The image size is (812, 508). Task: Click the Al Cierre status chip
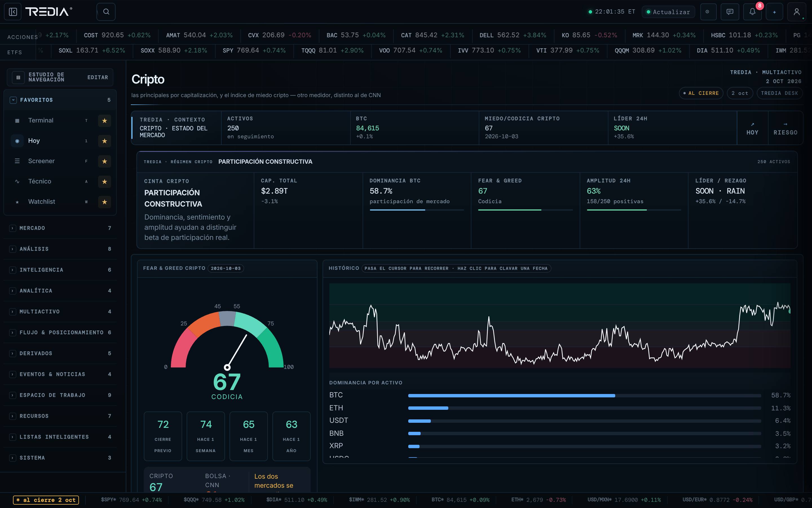701,93
